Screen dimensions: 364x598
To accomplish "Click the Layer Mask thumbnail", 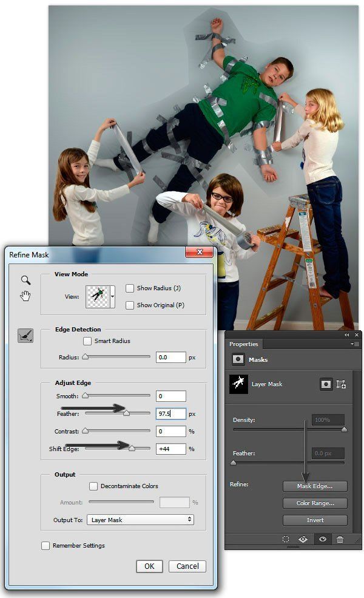I will (238, 384).
